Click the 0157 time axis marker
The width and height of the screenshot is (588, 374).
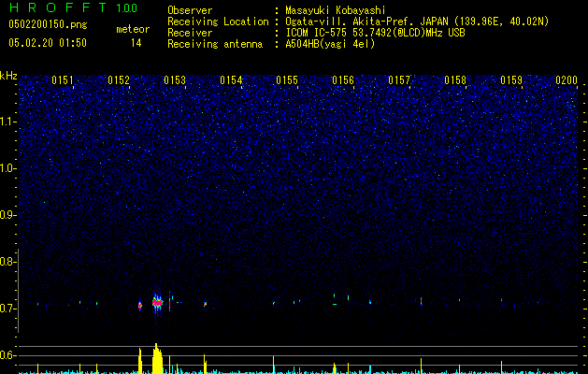coord(399,80)
